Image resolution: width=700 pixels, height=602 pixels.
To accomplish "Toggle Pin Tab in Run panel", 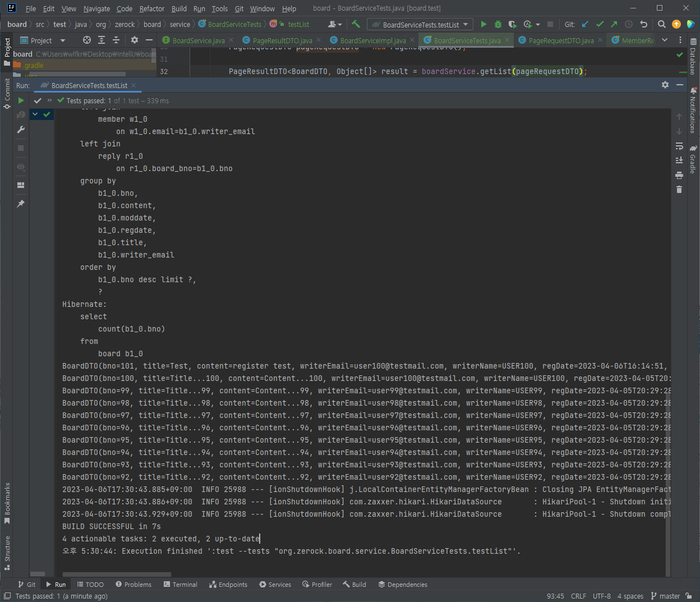I will [x=21, y=204].
